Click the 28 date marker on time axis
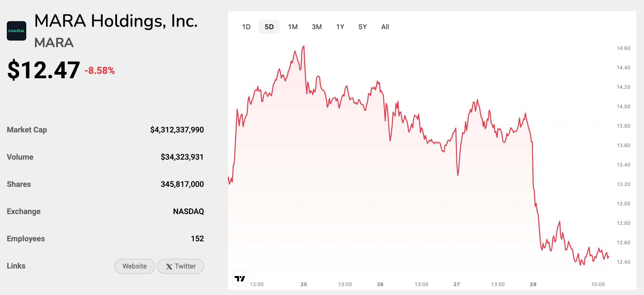 tap(533, 284)
